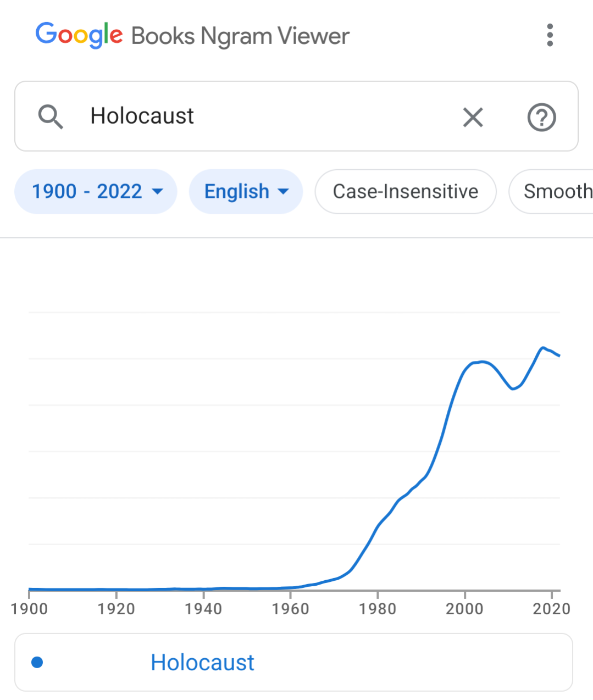The width and height of the screenshot is (593, 700).
Task: Open the 1900 - 2022 year range dropdown
Action: click(96, 191)
